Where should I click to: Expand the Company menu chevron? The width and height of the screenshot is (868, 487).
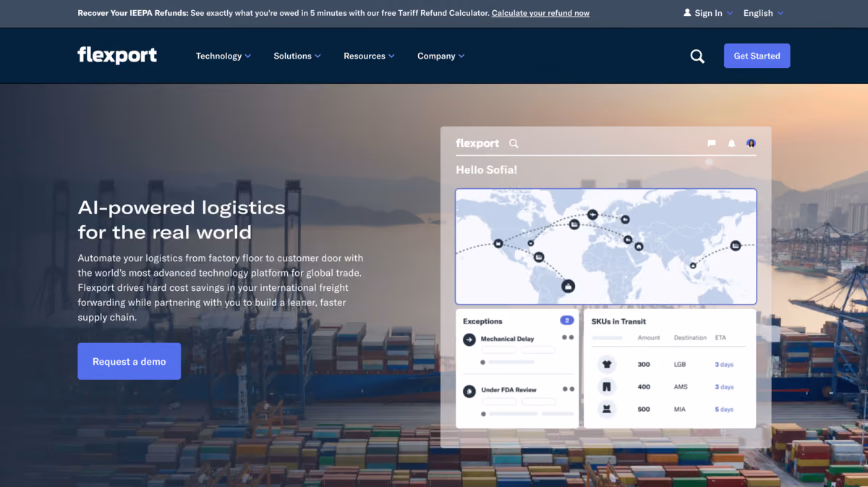pos(461,56)
